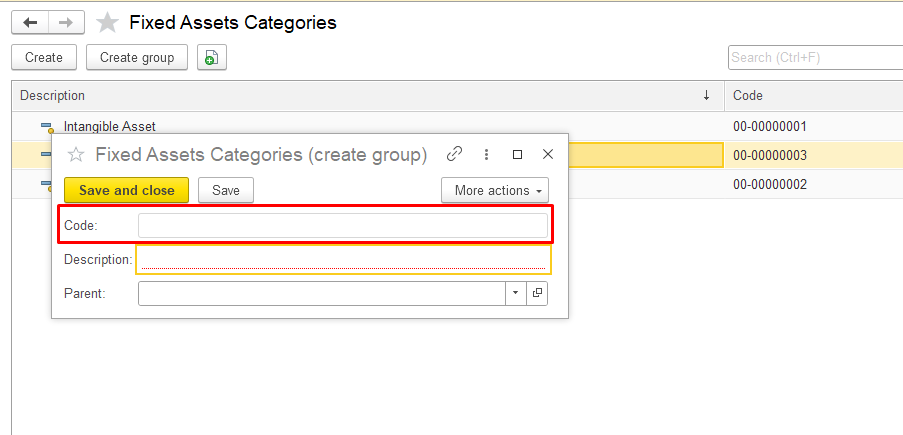
Task: Maximize the create group dialog
Action: tap(517, 154)
